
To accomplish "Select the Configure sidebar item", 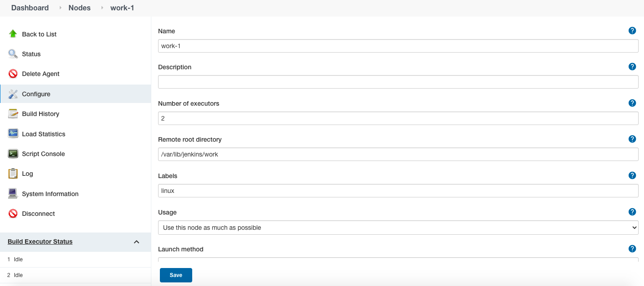I will tap(75, 94).
